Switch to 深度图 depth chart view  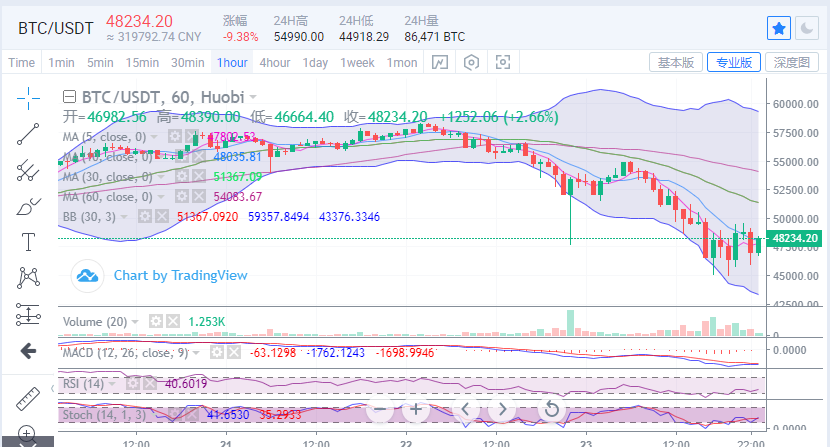point(792,62)
